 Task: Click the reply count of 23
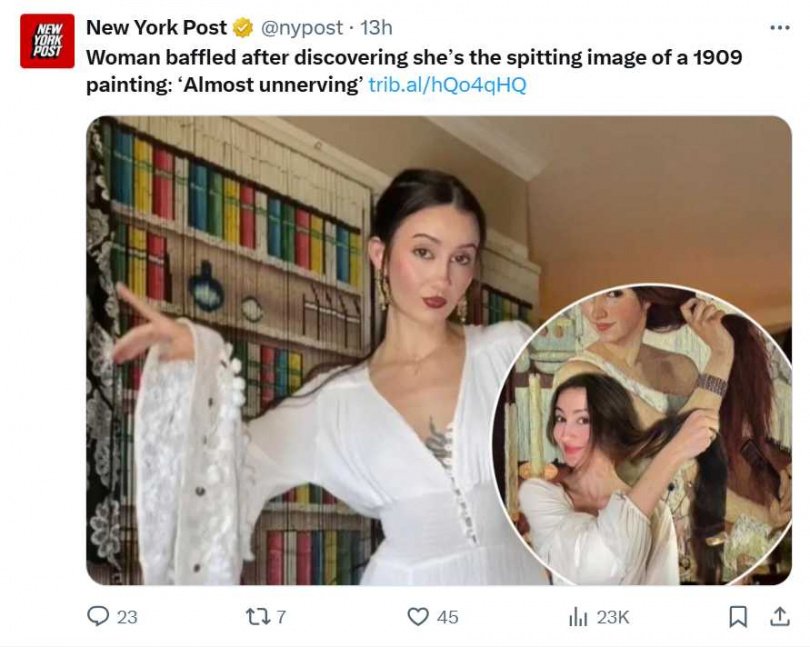[x=127, y=617]
